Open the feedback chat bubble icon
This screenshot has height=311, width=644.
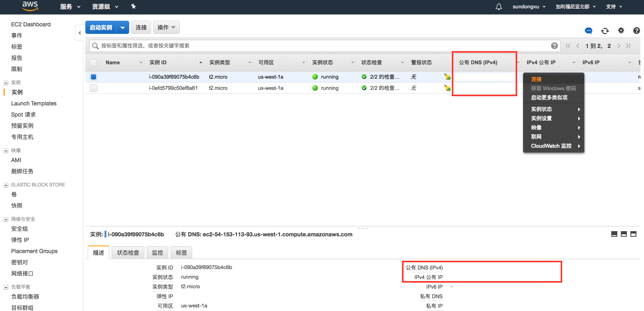point(589,31)
